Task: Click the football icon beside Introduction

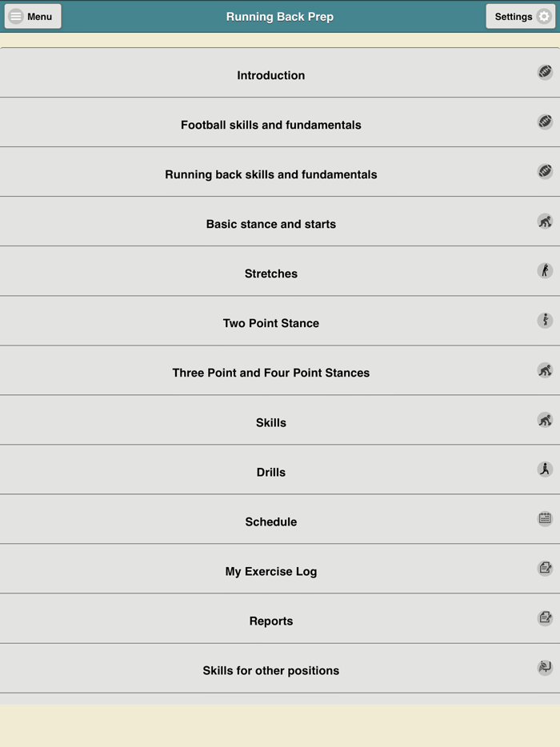Action: click(545, 73)
